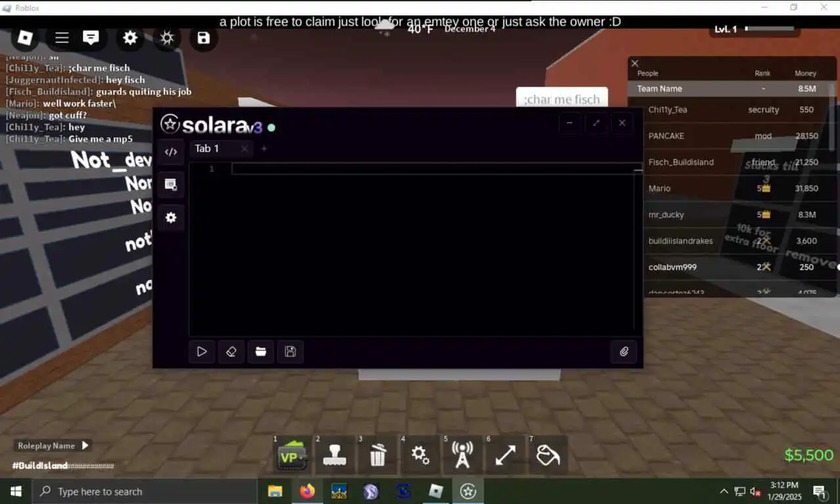
Task: Minimize the Solara window
Action: (x=569, y=123)
